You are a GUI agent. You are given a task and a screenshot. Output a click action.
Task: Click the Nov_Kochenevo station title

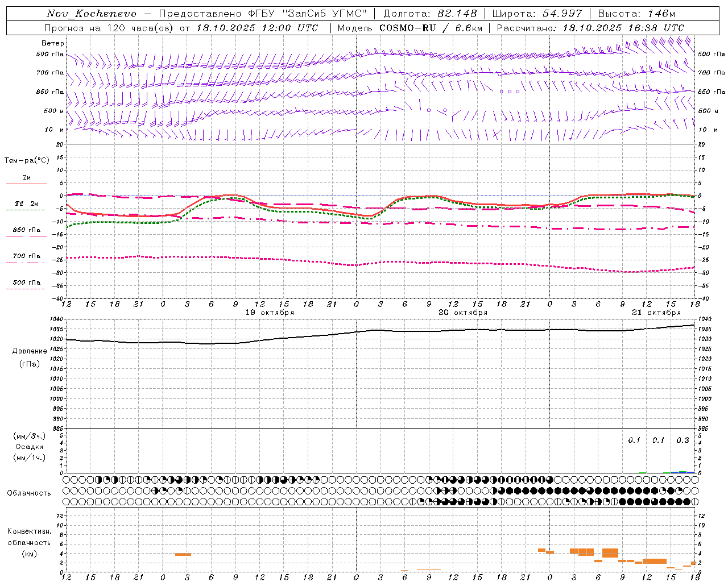[92, 14]
